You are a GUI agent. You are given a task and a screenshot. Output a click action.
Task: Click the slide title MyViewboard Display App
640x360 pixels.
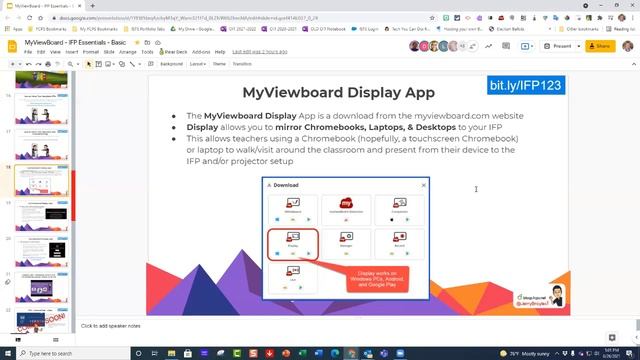338,93
